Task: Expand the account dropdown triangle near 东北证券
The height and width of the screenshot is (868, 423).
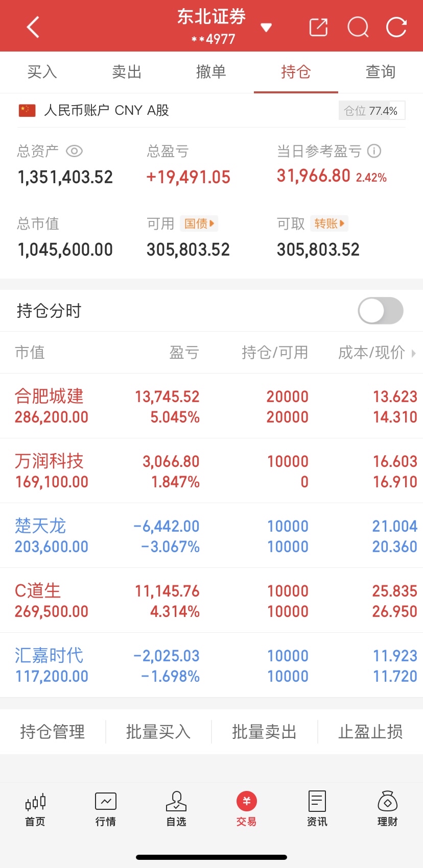Action: coord(266,28)
